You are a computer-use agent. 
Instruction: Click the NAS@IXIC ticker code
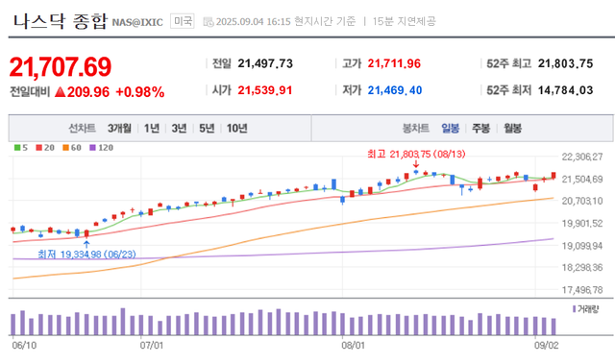137,22
